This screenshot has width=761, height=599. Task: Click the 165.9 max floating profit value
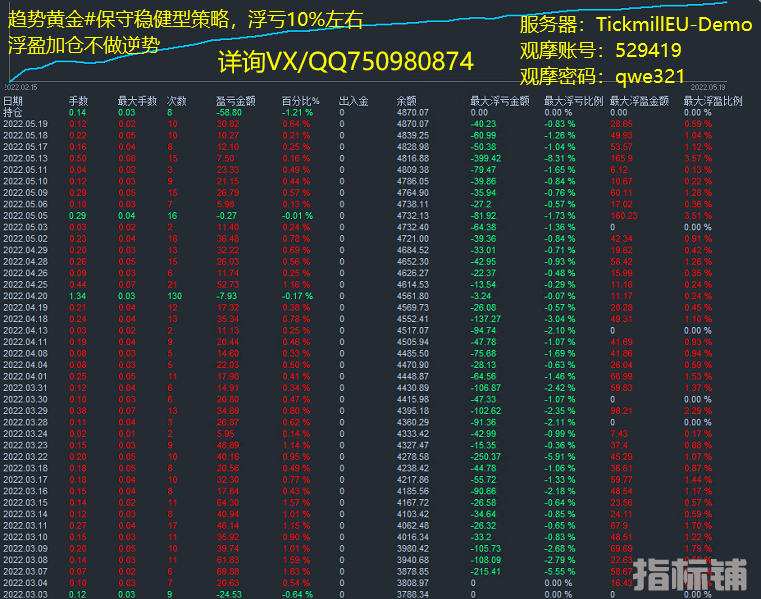pyautogui.click(x=621, y=158)
